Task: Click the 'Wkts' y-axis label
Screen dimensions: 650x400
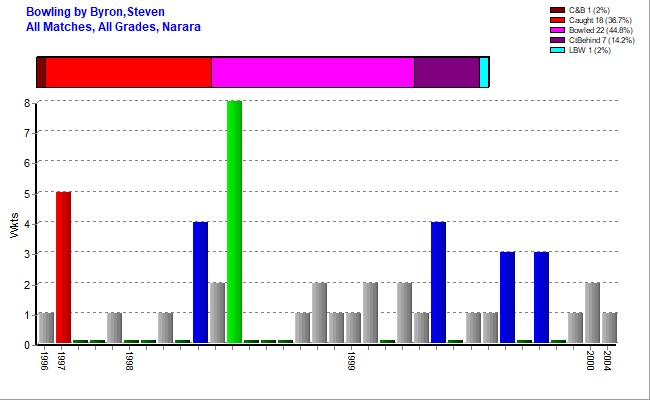Action: pyautogui.click(x=15, y=225)
